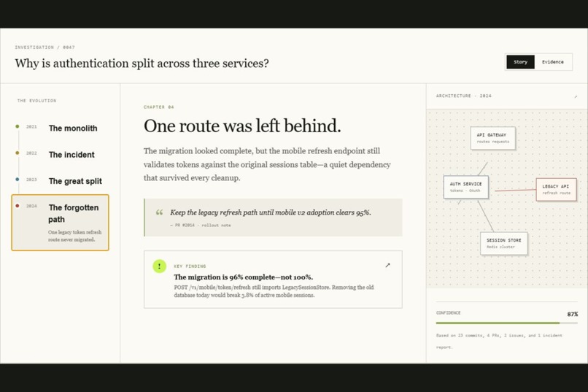Click the 'Chapter 04' label
588x392 pixels.
tap(158, 107)
